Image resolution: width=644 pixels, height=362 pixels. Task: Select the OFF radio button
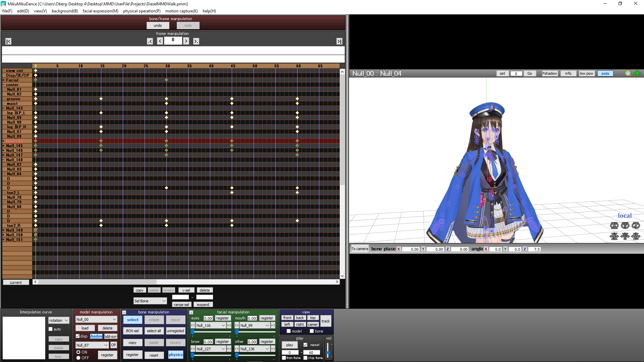pos(78,358)
